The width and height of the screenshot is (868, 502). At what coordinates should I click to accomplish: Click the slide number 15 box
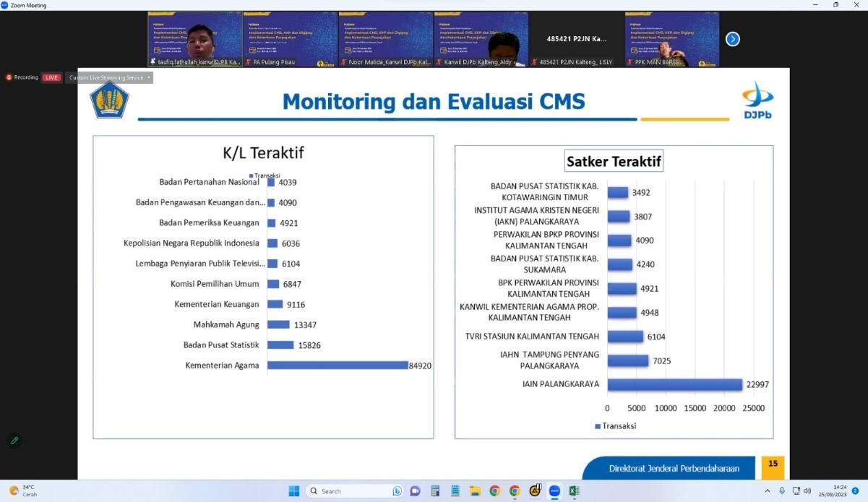(x=773, y=467)
